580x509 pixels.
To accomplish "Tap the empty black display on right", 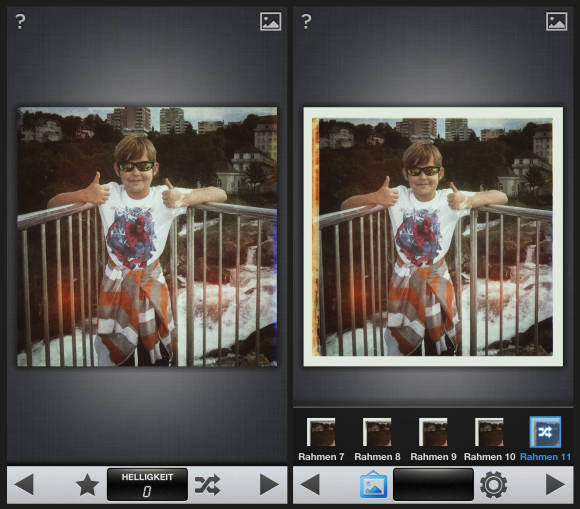I will (433, 485).
